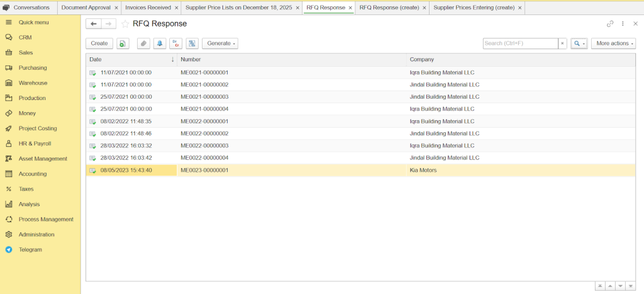Switch to the Invoices Received tab
Screen dimensions: 644x294
click(148, 8)
